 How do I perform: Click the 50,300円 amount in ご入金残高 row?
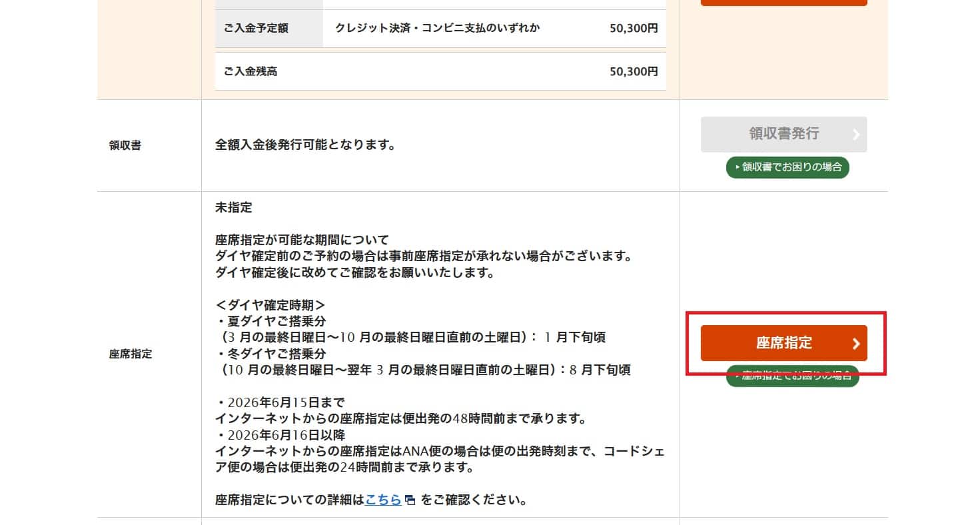(x=633, y=71)
